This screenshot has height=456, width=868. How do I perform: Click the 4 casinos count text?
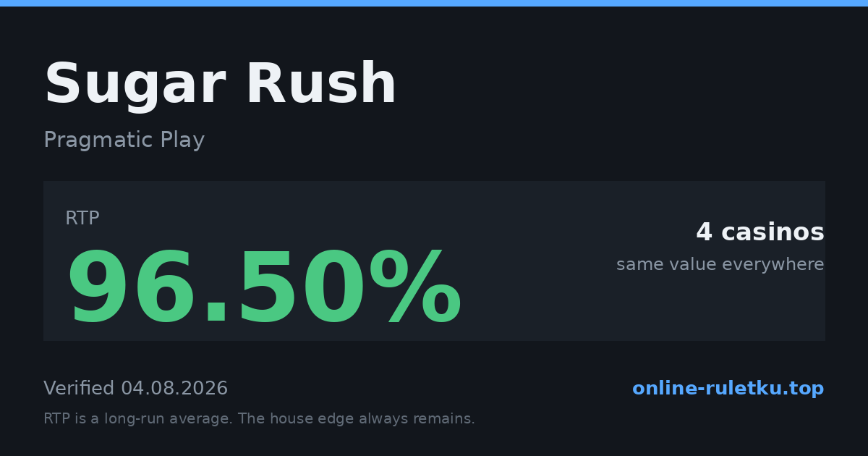(x=759, y=232)
